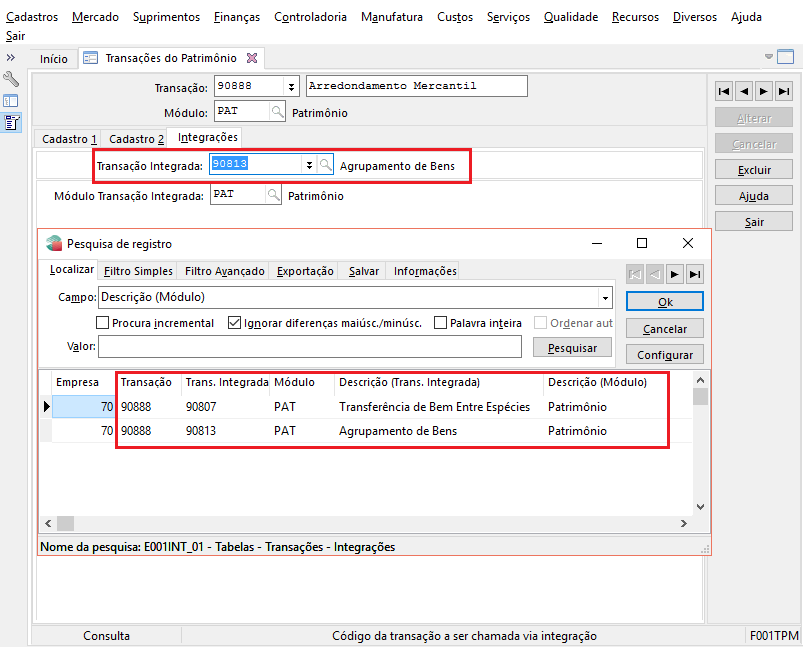
Task: Open the Suprimentos menu
Action: (x=166, y=17)
